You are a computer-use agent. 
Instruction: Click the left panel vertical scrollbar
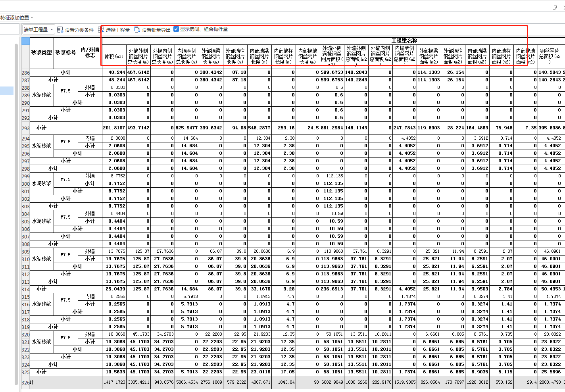point(16,214)
